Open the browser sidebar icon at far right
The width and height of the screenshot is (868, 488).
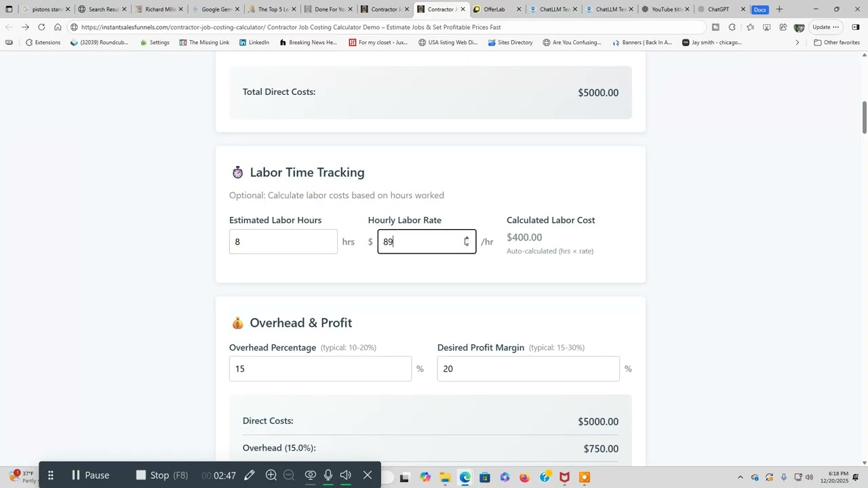coord(856,27)
